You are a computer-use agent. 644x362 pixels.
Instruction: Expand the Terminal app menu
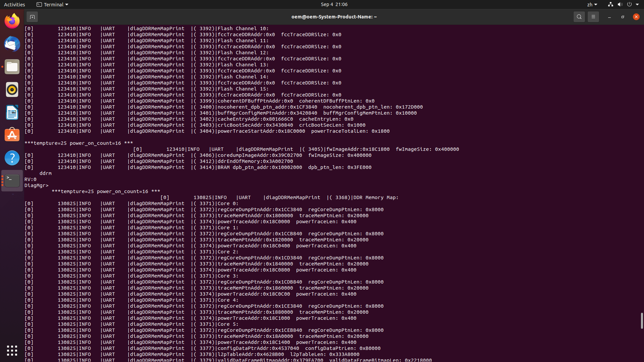click(x=52, y=4)
